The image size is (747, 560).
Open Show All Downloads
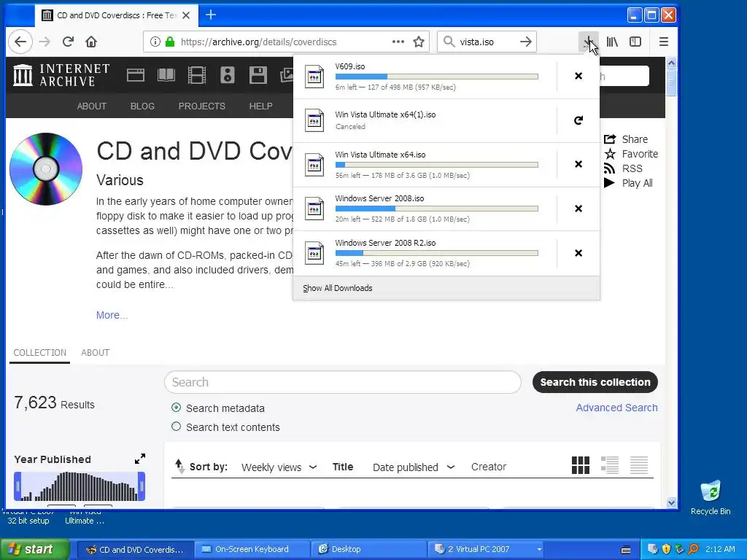tap(337, 288)
